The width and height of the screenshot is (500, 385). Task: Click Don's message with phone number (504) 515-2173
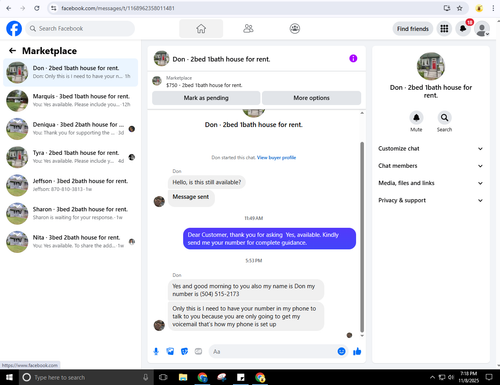(x=246, y=290)
